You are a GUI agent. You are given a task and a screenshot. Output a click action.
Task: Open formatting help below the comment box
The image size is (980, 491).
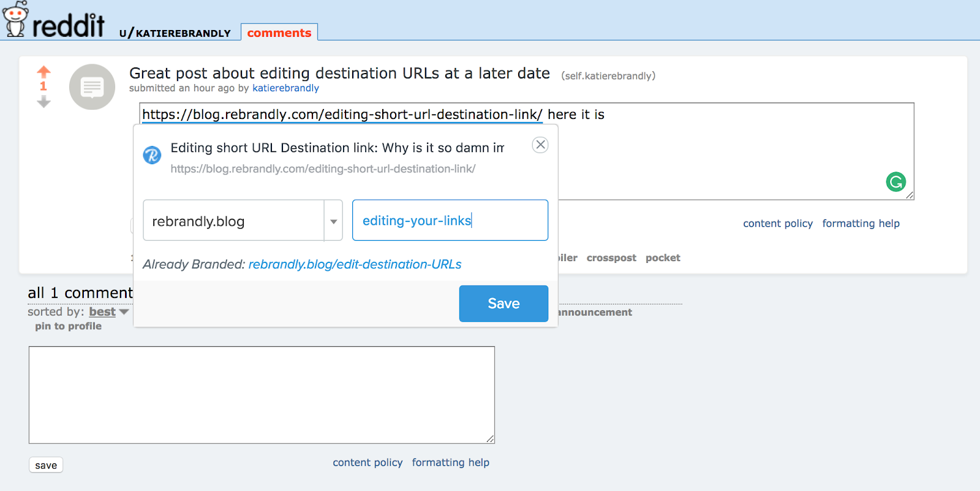(451, 463)
